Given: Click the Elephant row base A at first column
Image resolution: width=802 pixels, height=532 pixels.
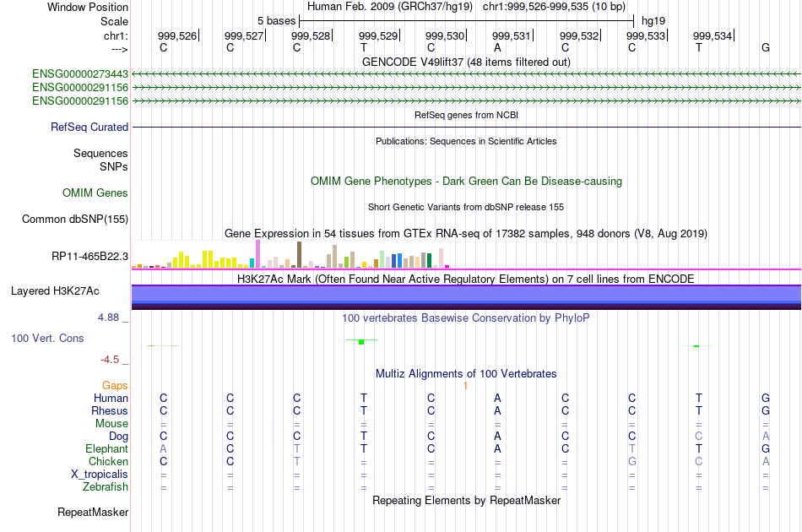Looking at the screenshot, I should pyautogui.click(x=163, y=448).
